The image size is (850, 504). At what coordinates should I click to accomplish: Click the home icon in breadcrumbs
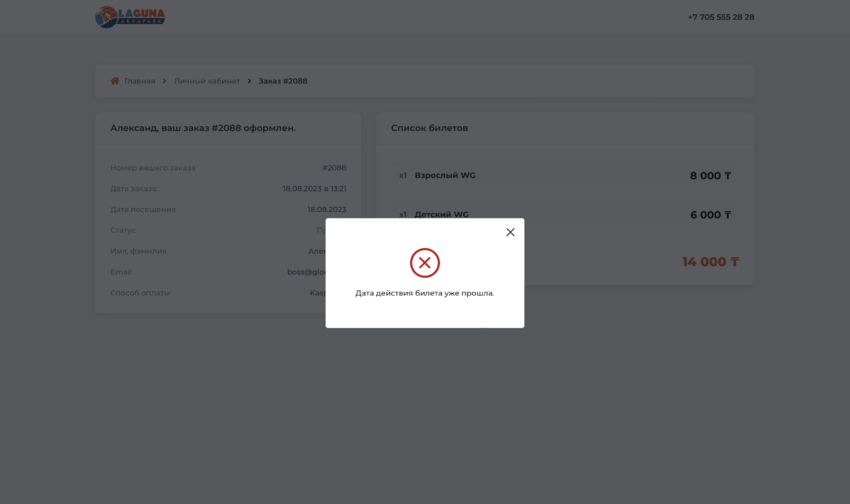(115, 81)
